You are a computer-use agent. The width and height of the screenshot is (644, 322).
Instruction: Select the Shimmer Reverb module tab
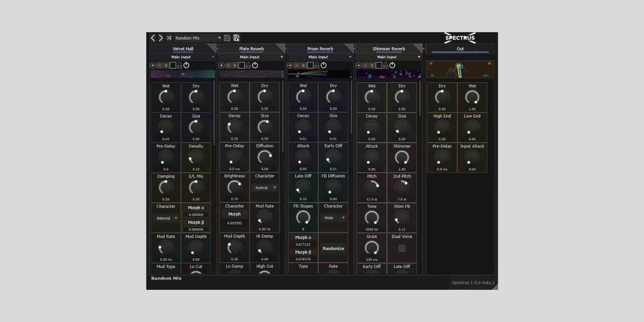point(389,49)
